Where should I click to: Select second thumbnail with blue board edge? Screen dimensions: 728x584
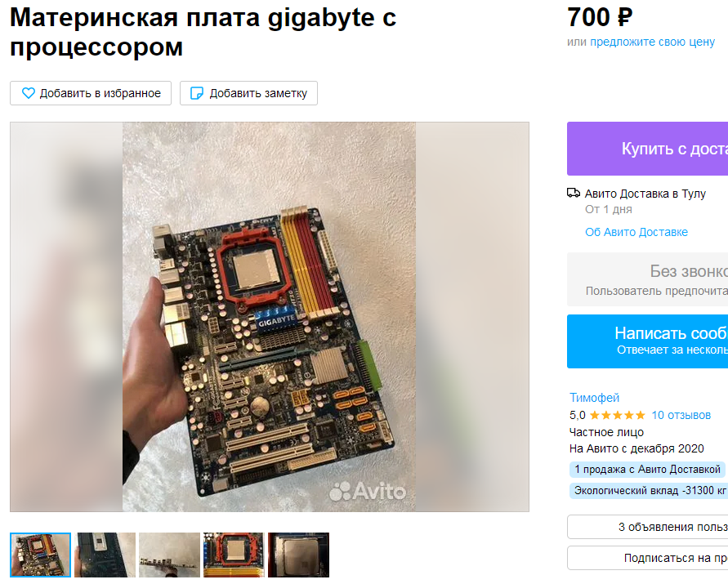105,555
